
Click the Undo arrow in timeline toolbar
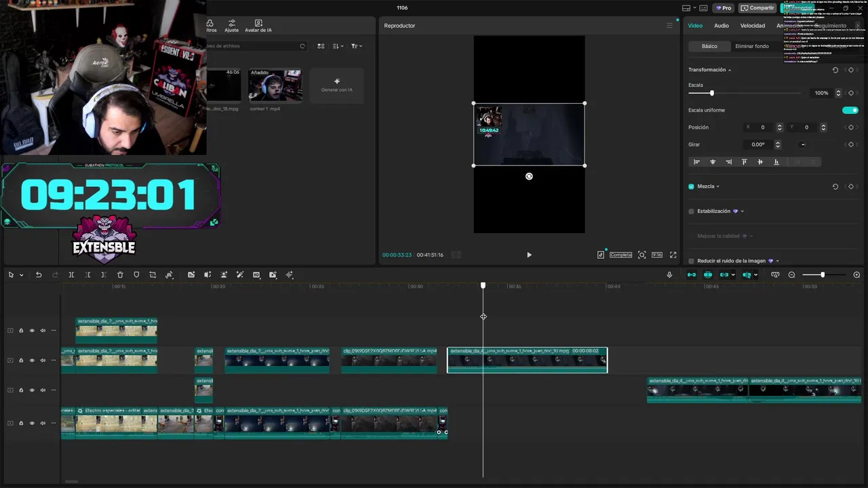click(39, 274)
